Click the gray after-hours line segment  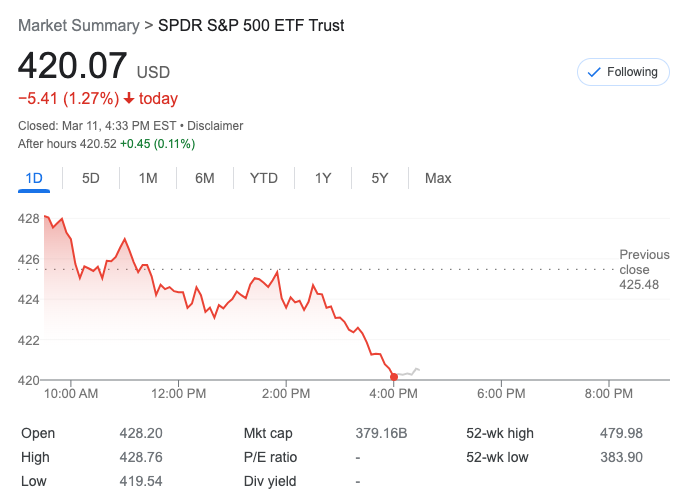pyautogui.click(x=409, y=372)
